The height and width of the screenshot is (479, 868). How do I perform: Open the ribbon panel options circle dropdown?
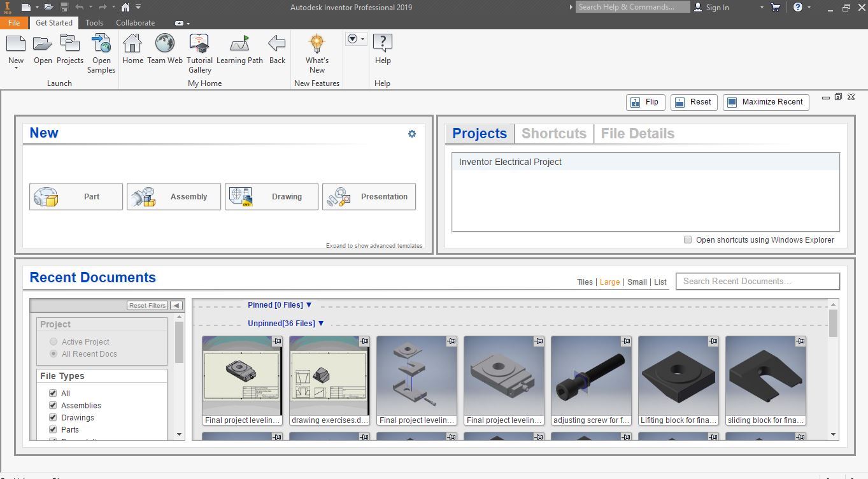coord(356,39)
